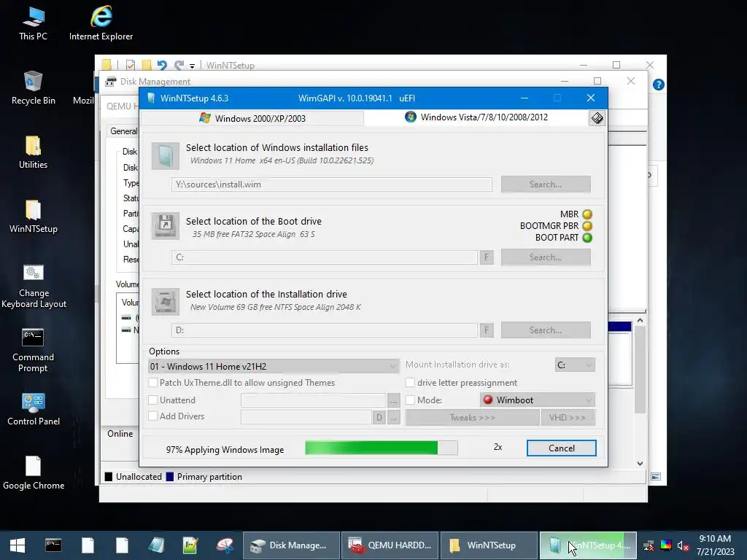Viewport: 747px width, 560px height.
Task: Switch to QEMU HARDDISK taskbar window
Action: point(390,545)
